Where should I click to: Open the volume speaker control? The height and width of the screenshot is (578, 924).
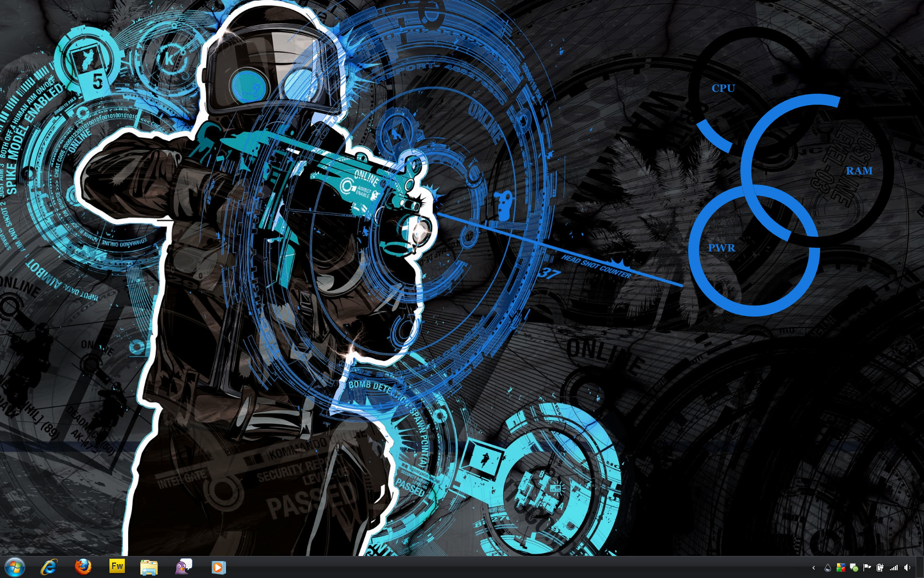907,568
